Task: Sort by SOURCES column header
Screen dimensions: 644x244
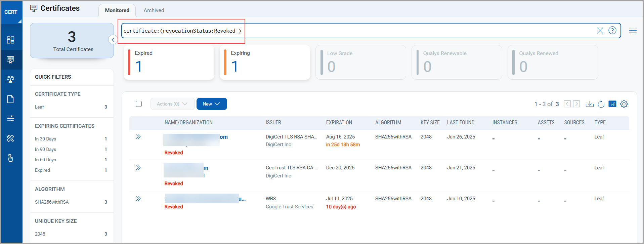Action: click(x=574, y=123)
